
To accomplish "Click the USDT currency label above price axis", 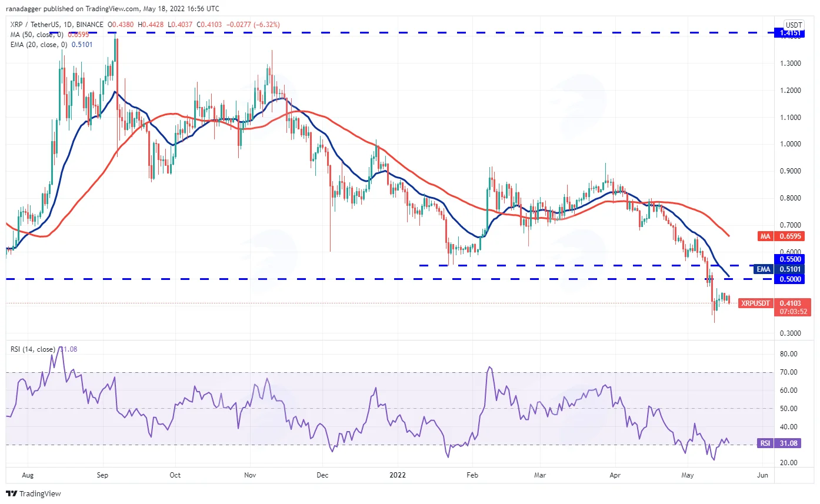I will [794, 25].
